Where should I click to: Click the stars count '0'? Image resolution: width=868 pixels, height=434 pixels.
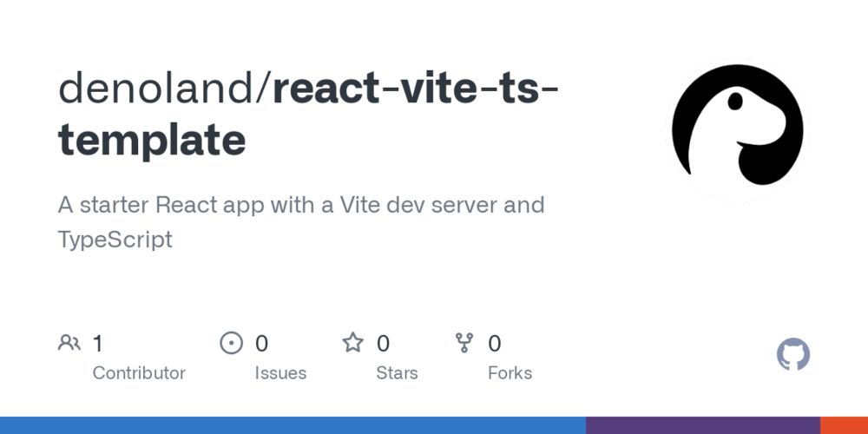point(383,344)
